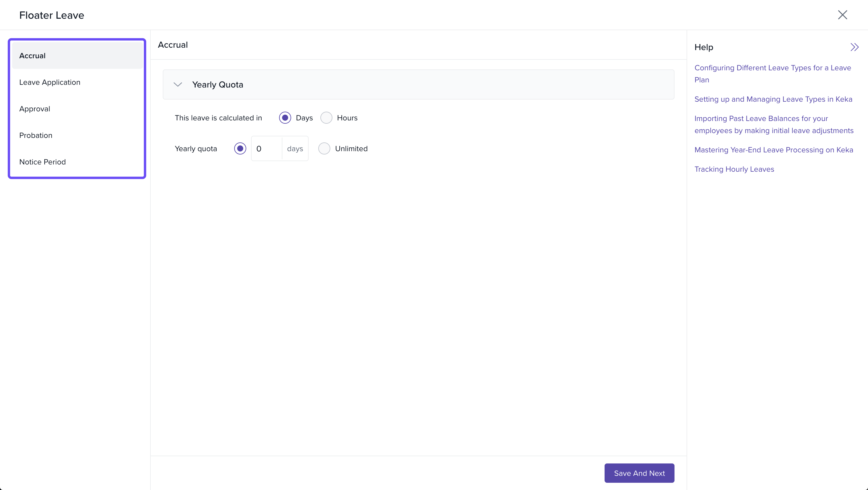This screenshot has width=868, height=490.
Task: Select Hours as leave calculation unit
Action: [x=326, y=118]
